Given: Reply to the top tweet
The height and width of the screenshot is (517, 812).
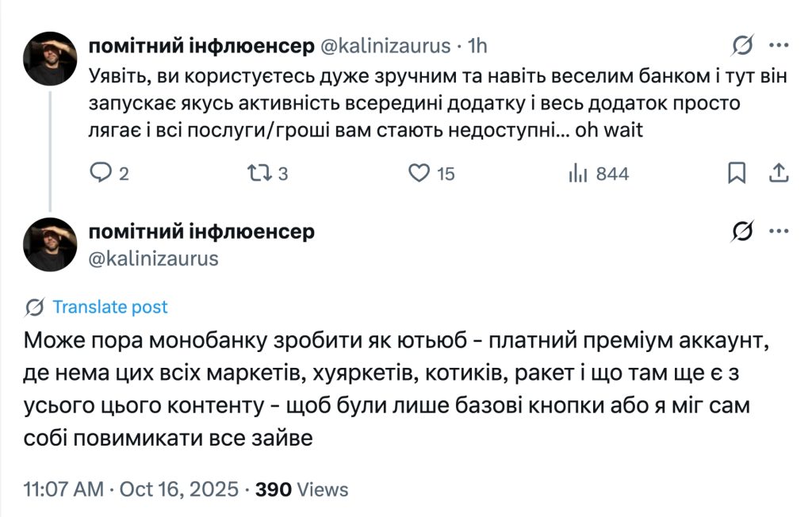Looking at the screenshot, I should pos(102,174).
